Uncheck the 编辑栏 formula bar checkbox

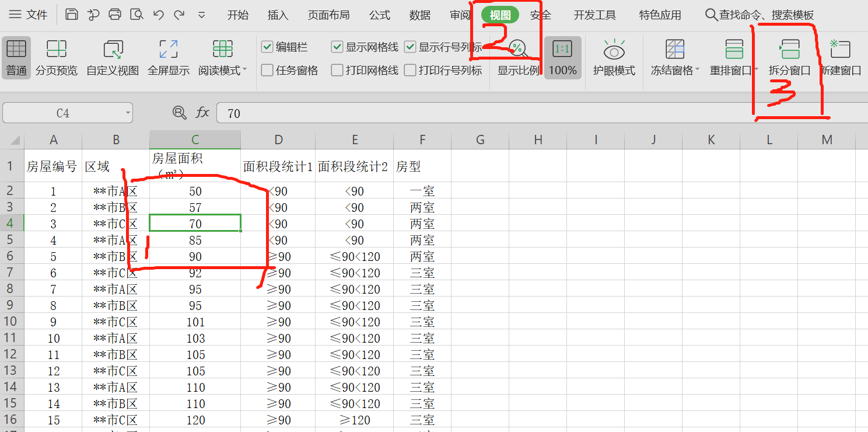point(267,47)
